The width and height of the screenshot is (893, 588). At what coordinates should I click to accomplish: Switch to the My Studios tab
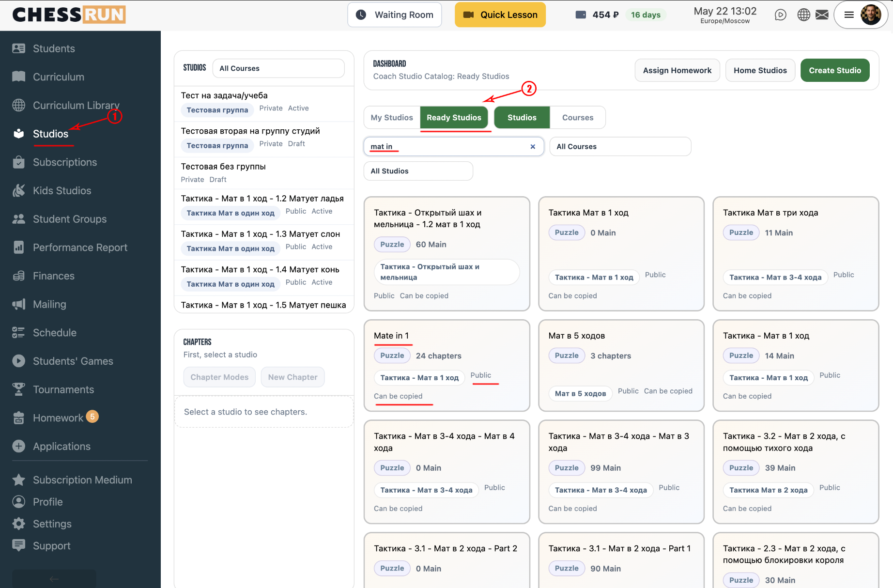coord(392,118)
